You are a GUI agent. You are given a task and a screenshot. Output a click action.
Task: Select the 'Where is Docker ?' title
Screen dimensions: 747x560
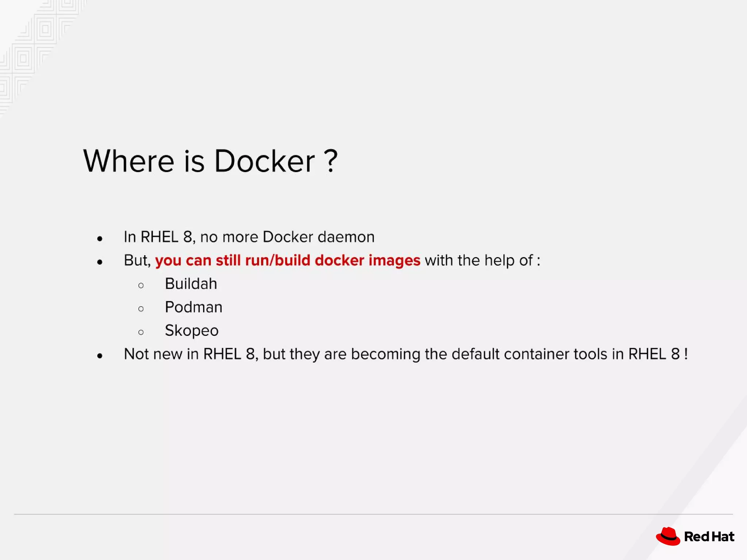(x=210, y=161)
